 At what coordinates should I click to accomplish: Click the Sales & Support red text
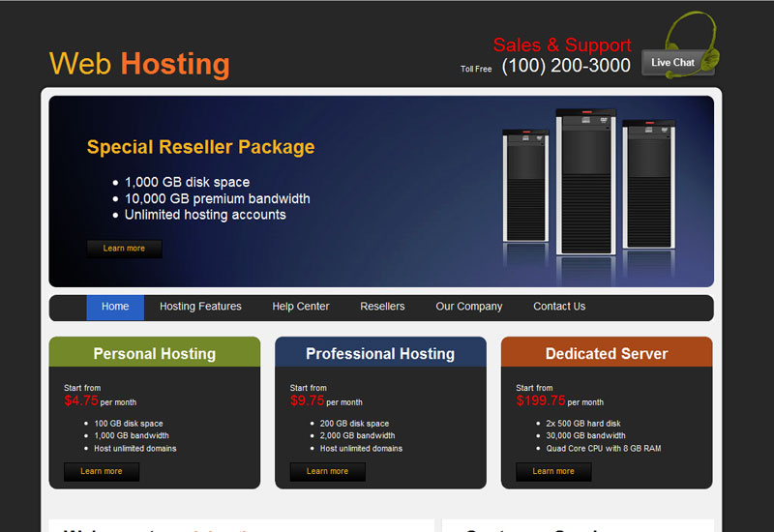coord(562,44)
